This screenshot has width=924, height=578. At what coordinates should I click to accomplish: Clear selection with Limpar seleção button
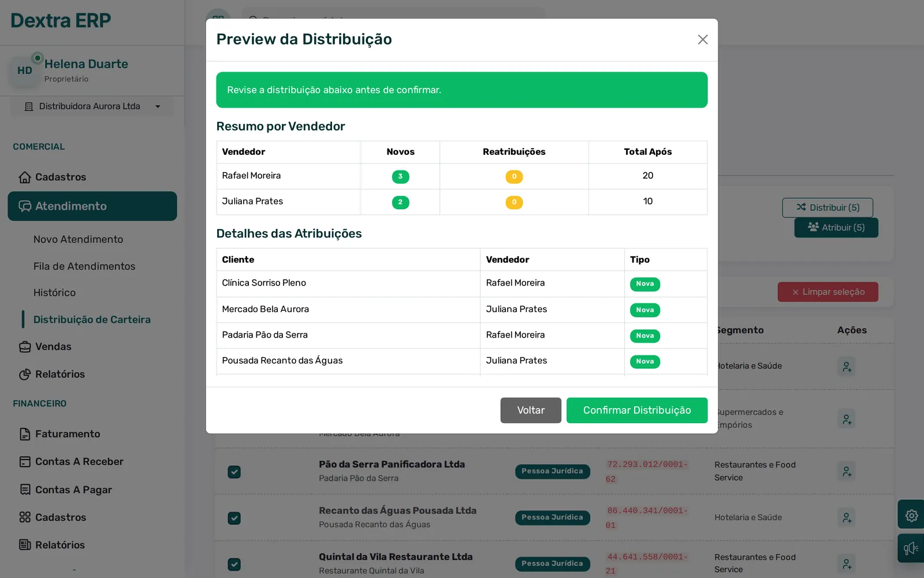[828, 292]
